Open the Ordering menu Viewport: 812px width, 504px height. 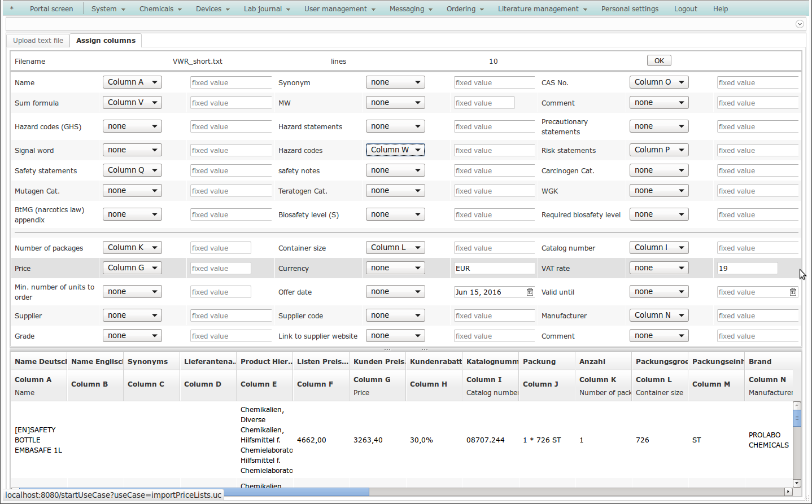pos(465,8)
